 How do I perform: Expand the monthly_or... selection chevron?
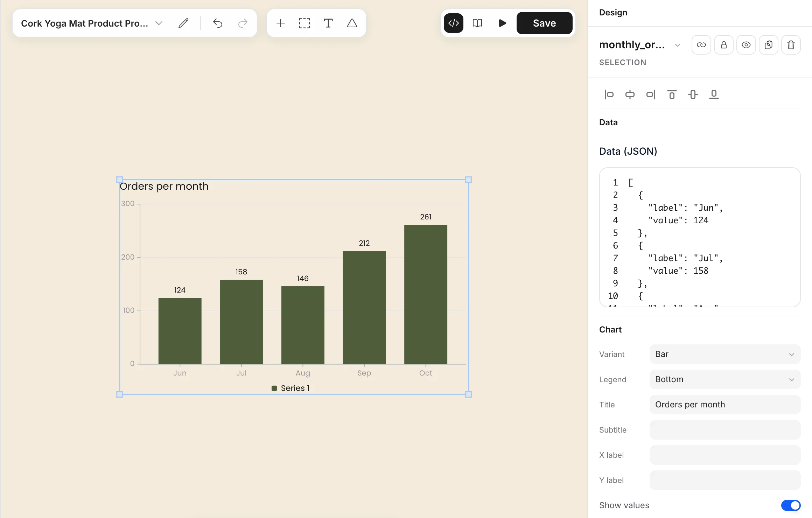click(x=678, y=45)
